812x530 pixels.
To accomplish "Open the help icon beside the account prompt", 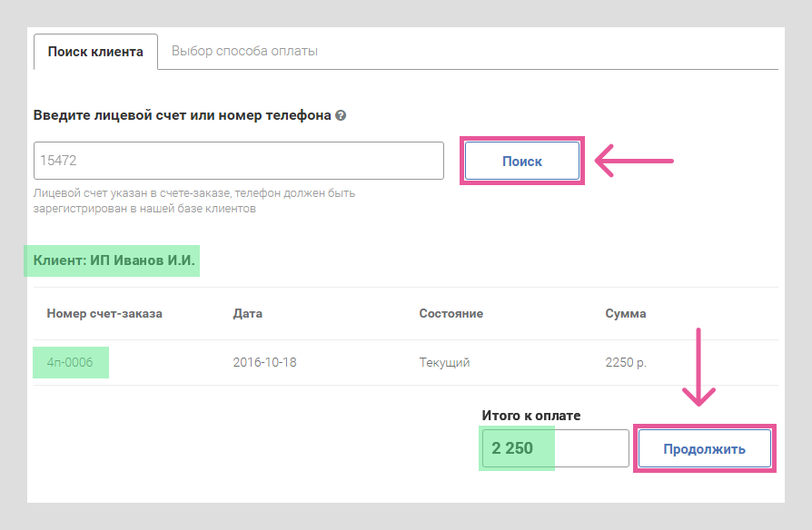I will coord(341,115).
